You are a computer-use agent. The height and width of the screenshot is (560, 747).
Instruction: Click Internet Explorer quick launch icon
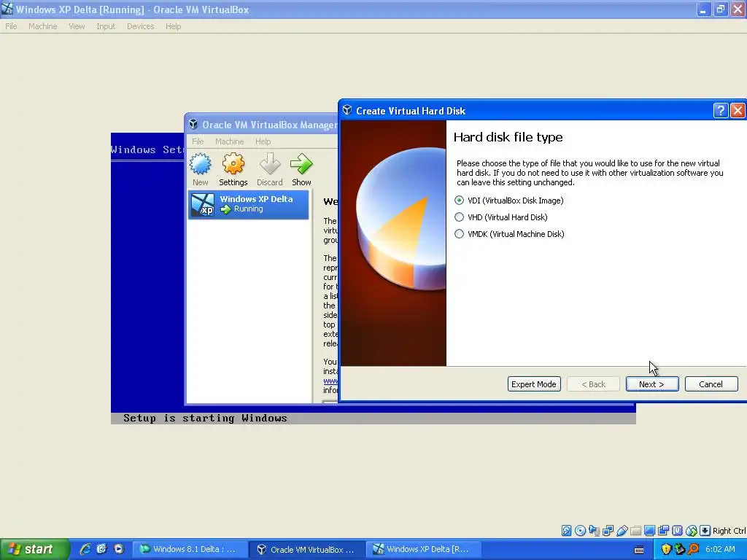pyautogui.click(x=85, y=549)
